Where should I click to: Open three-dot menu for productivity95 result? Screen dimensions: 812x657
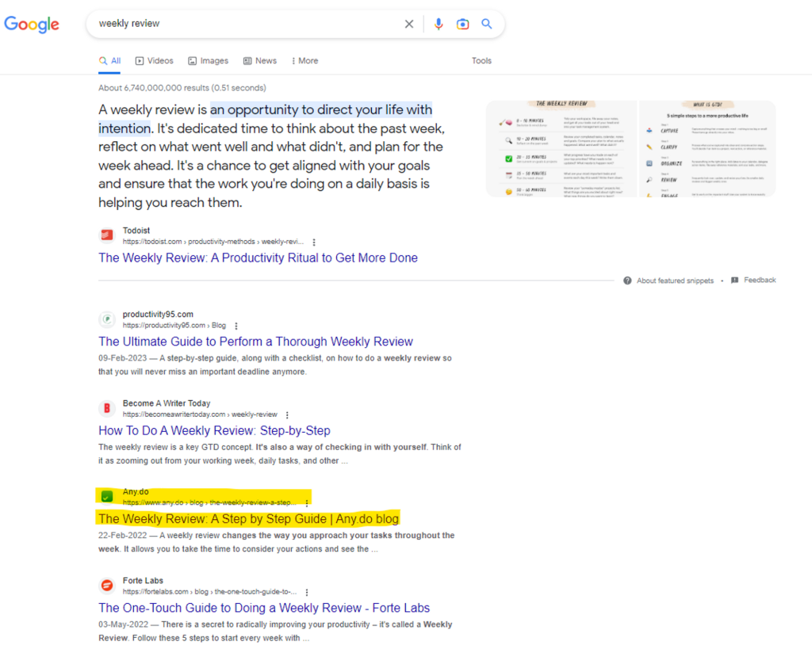[x=236, y=326]
